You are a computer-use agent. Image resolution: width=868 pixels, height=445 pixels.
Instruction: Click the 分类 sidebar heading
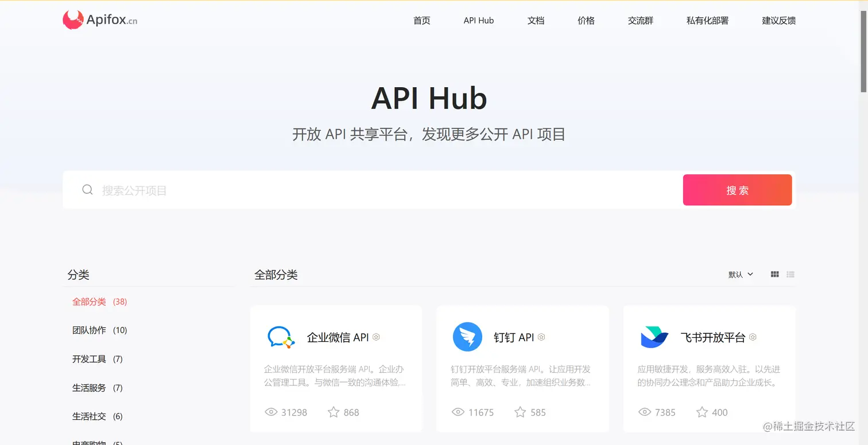(79, 275)
